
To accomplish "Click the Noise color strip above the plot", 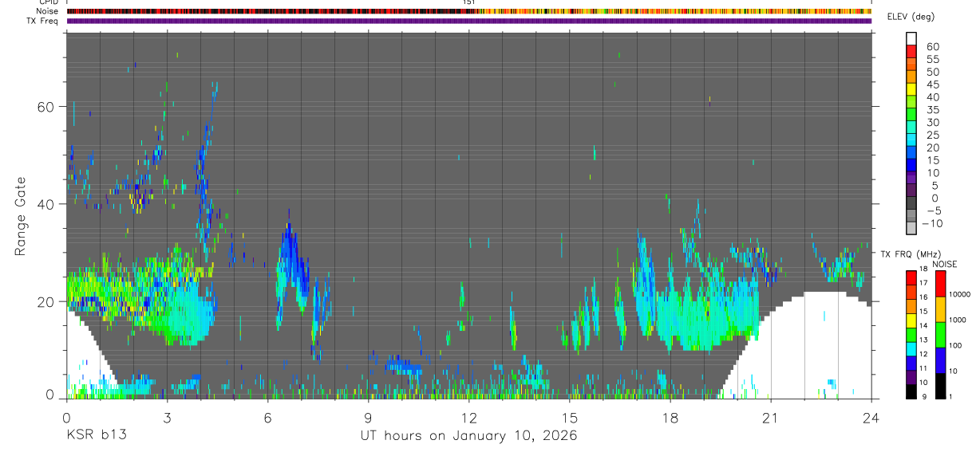I will [x=469, y=11].
